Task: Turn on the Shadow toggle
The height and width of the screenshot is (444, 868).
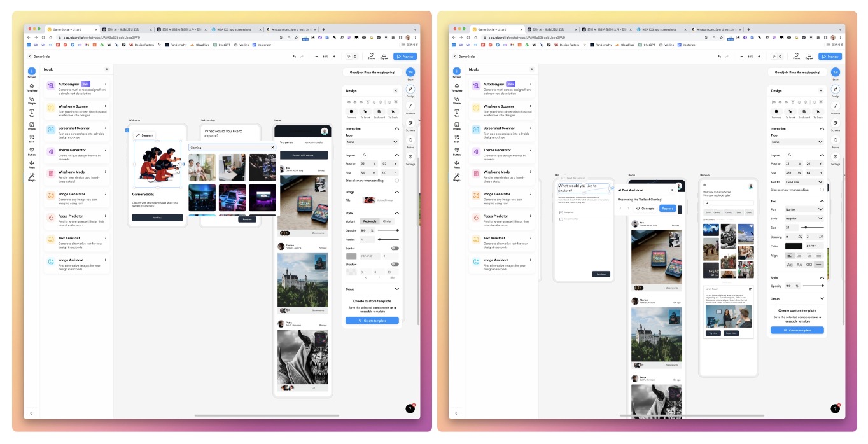Action: coord(395,264)
